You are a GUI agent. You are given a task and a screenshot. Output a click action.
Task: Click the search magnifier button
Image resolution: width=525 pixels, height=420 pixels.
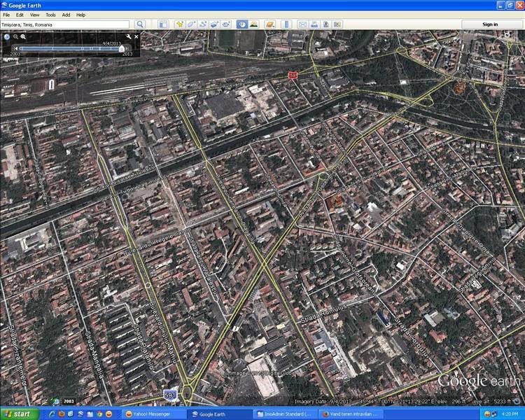140,24
